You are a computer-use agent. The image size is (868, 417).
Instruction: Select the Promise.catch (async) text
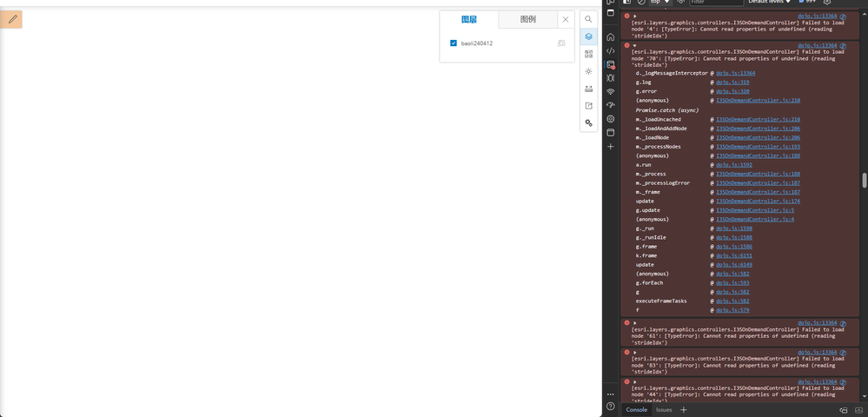click(667, 110)
